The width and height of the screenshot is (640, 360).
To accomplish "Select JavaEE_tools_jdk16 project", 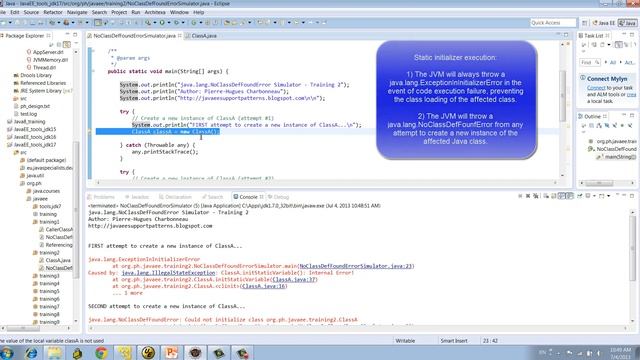I will [35, 137].
